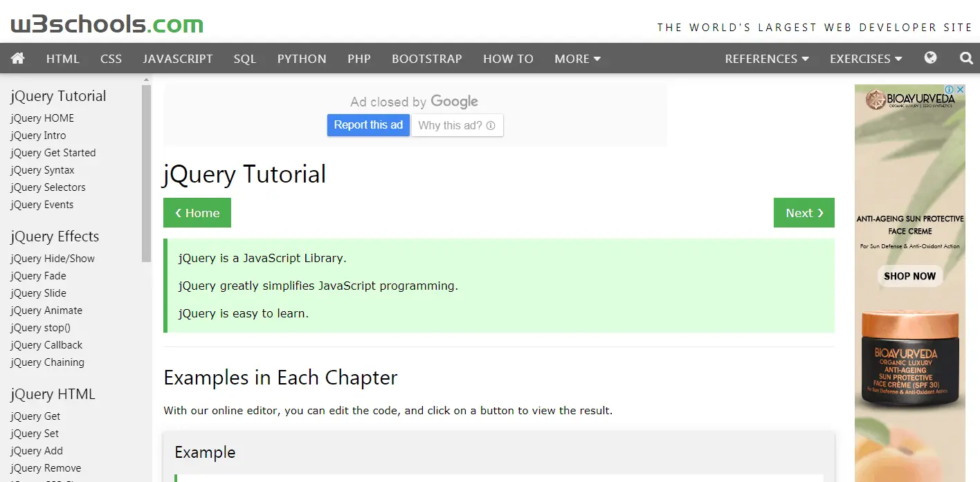Image resolution: width=980 pixels, height=482 pixels.
Task: Open jQuery Chaining sidebar link
Action: click(x=47, y=362)
